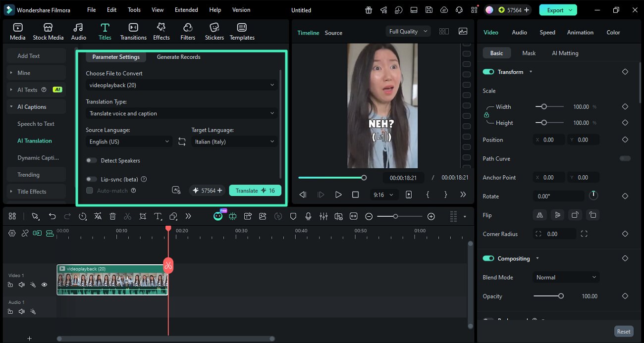Toggle the Compositing switch
The image size is (644, 343).
click(488, 258)
